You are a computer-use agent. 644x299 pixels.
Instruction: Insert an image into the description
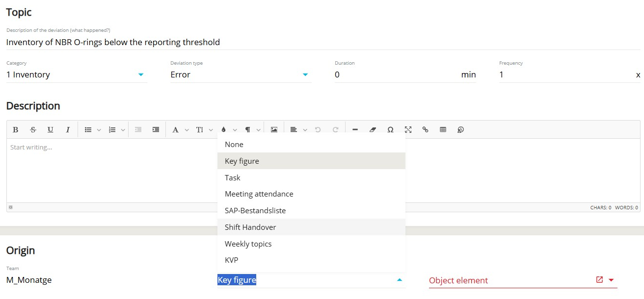pos(274,130)
